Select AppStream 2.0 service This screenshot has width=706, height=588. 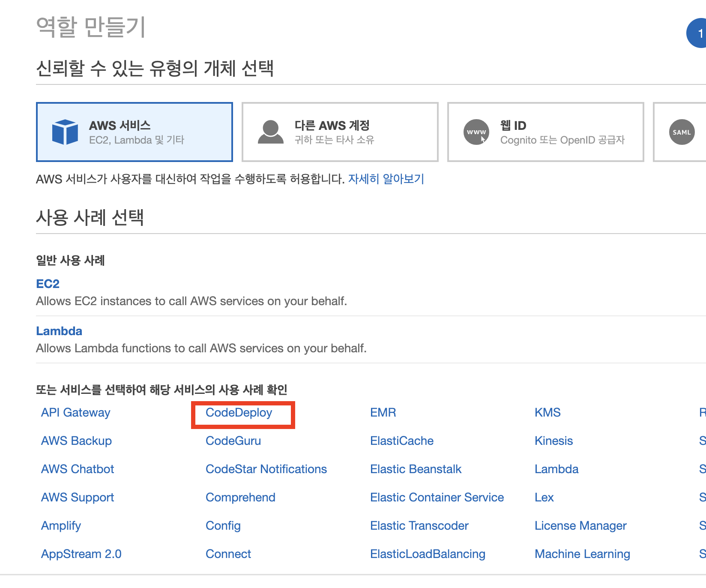coord(81,554)
